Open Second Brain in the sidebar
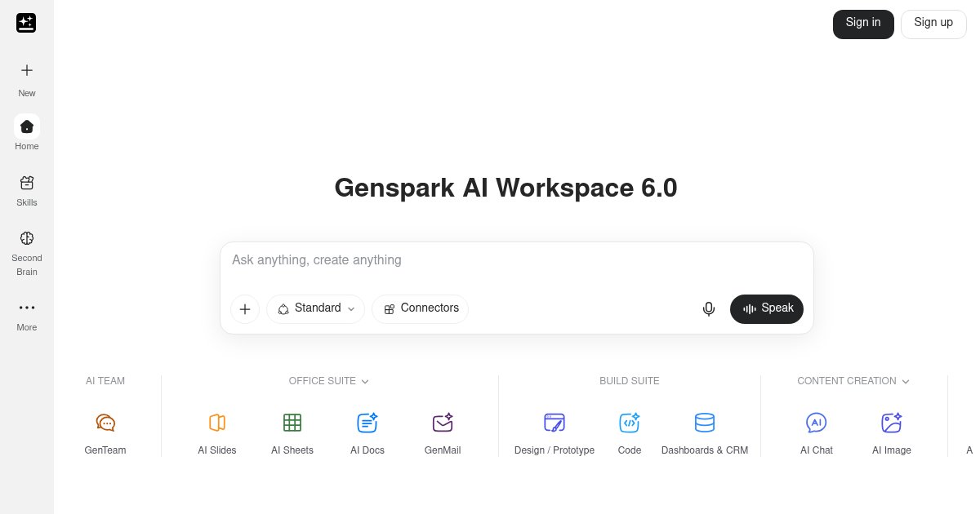Viewport: 980px width, 514px height. click(27, 238)
